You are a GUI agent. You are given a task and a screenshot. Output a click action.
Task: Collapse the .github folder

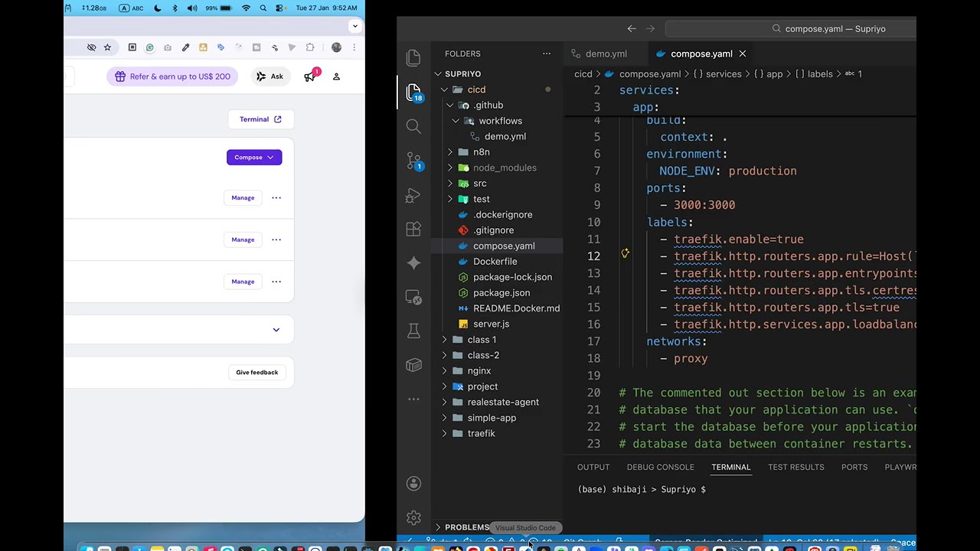pos(496,105)
